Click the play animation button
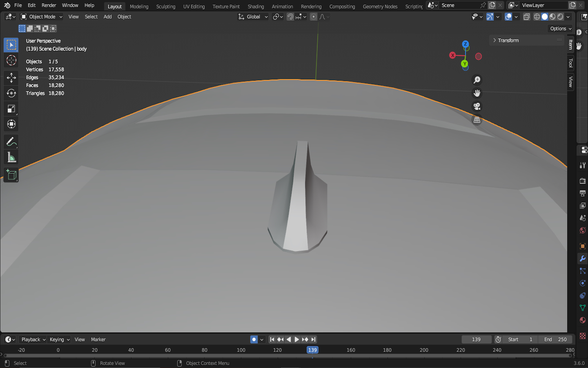The image size is (588, 368). [297, 339]
